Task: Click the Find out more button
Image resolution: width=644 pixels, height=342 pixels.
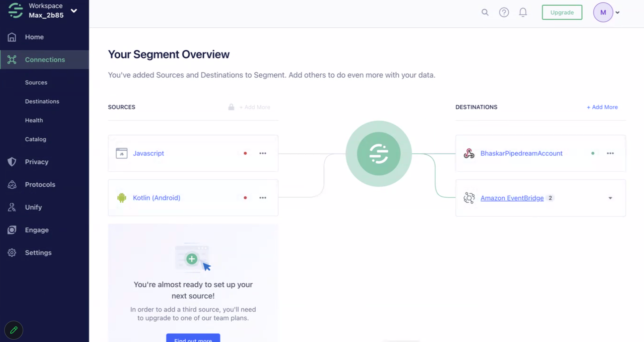Action: 193,338
